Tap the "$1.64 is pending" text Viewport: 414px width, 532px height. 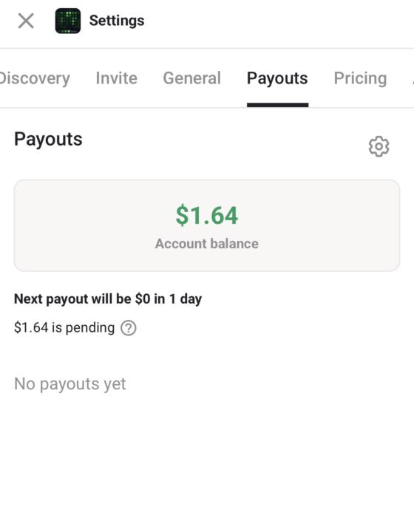point(64,328)
